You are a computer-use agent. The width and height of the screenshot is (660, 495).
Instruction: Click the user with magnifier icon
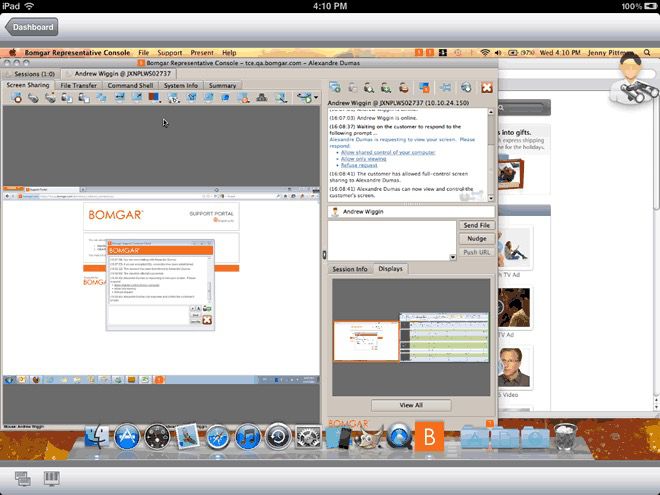pos(369,87)
